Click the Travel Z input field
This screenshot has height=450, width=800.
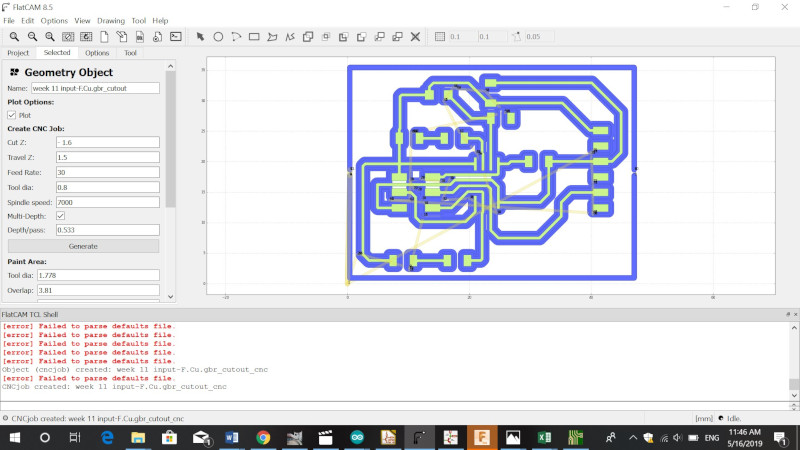pos(108,157)
